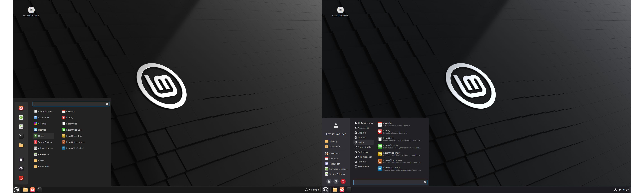The image size is (644, 193).
Task: Click the round gray lock screen button
Action: pyautogui.click(x=329, y=182)
